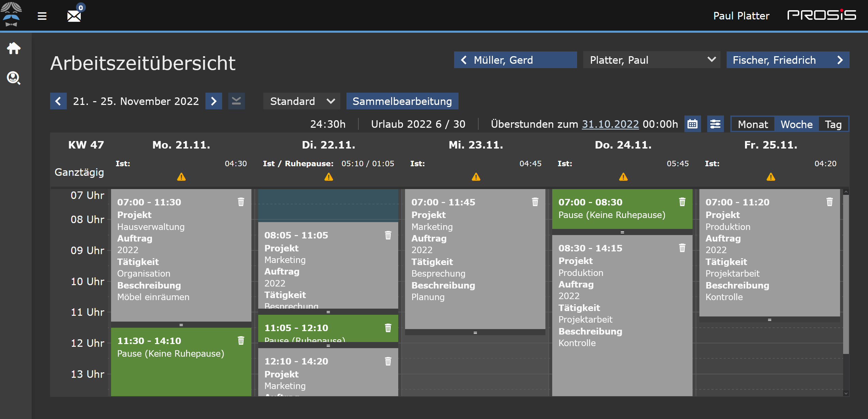Advance to Fischer, Friedrich with the right arrow
Screen dimensions: 868x419
click(x=840, y=60)
